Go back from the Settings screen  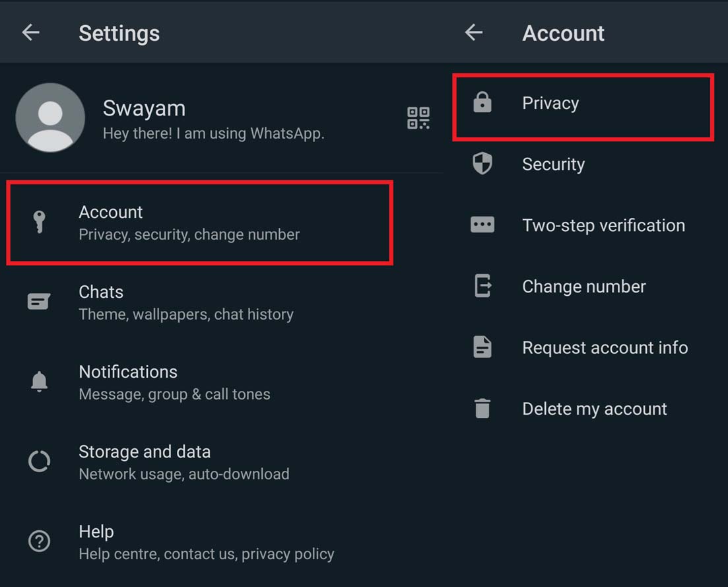point(30,32)
